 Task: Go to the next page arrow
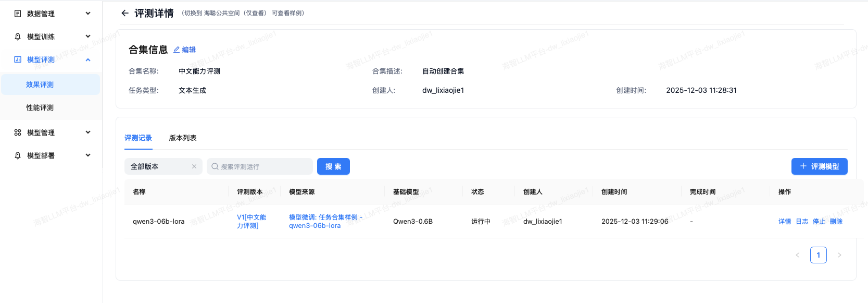click(839, 255)
